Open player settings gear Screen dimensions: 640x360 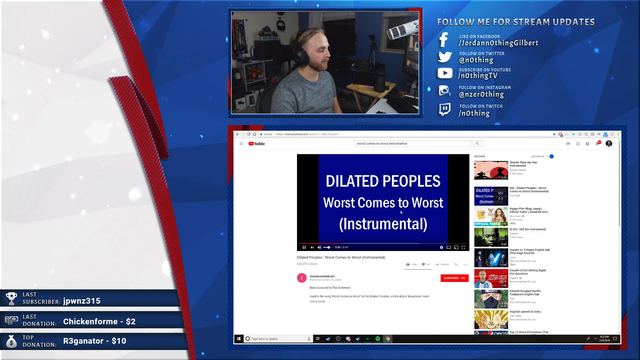click(x=441, y=247)
